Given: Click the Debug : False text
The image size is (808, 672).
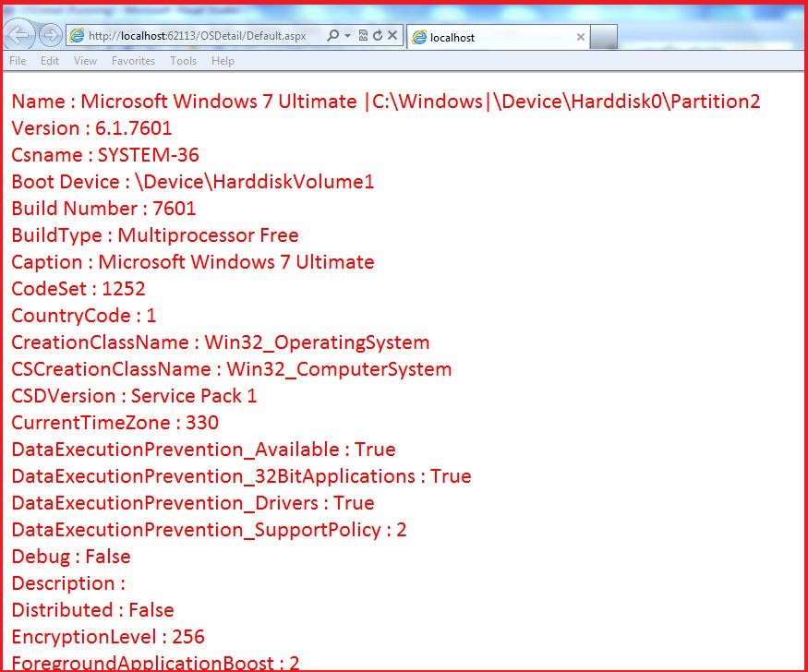Looking at the screenshot, I should (71, 557).
